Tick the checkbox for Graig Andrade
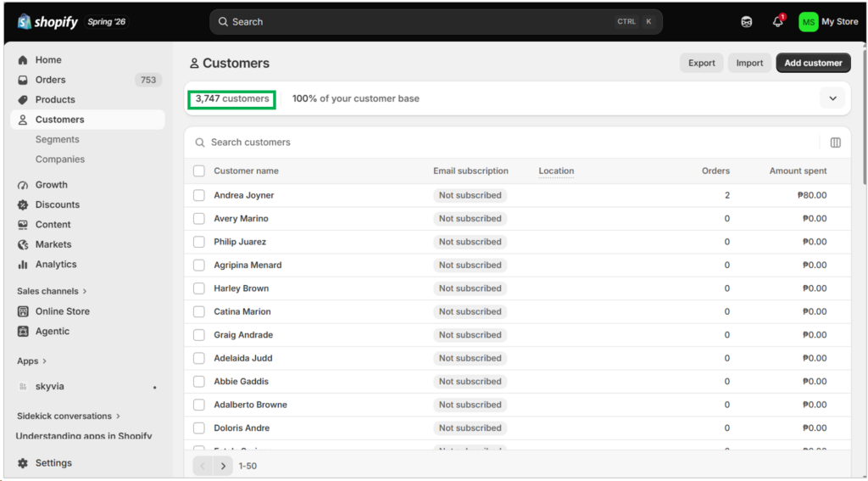This screenshot has height=481, width=868. coord(198,335)
